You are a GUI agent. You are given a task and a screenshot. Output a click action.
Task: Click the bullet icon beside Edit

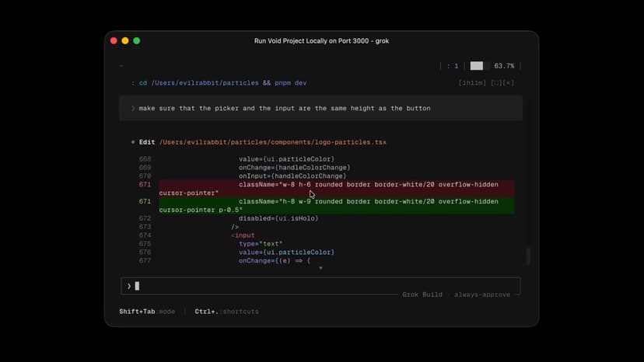[133, 142]
